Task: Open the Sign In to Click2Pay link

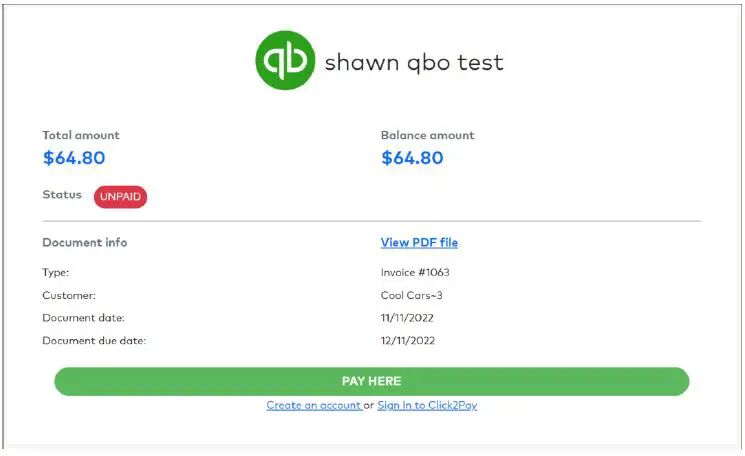Action: (x=427, y=405)
